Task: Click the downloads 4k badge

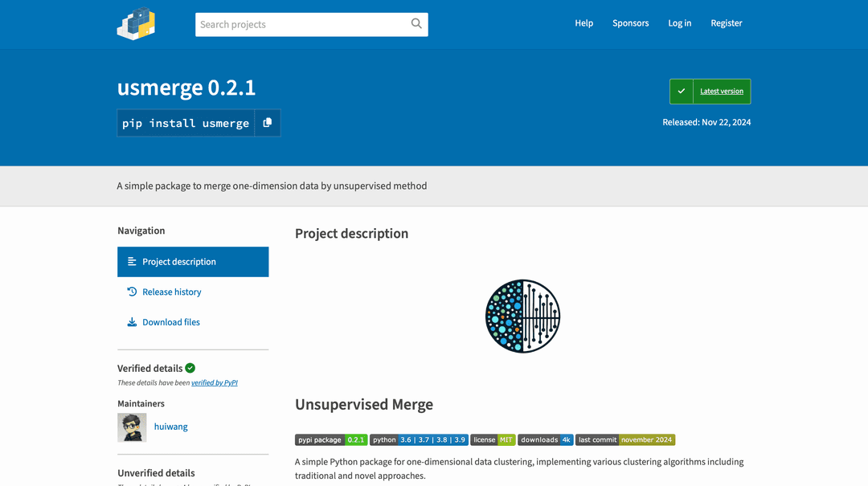Action: click(x=545, y=440)
